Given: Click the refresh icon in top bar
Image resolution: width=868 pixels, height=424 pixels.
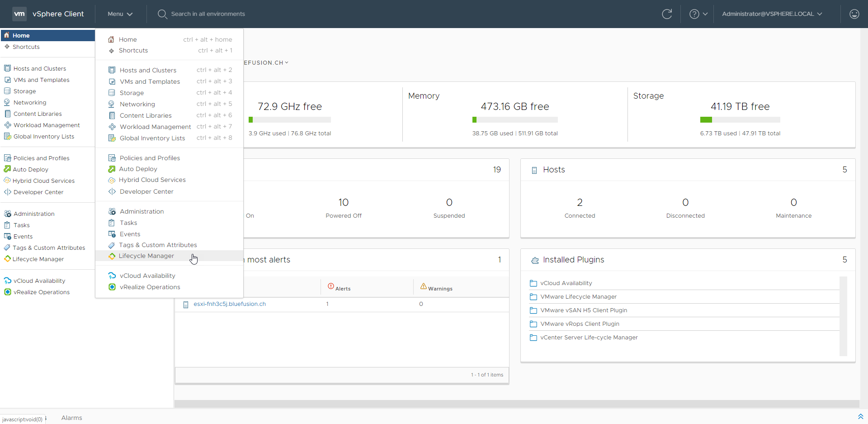Looking at the screenshot, I should [667, 14].
